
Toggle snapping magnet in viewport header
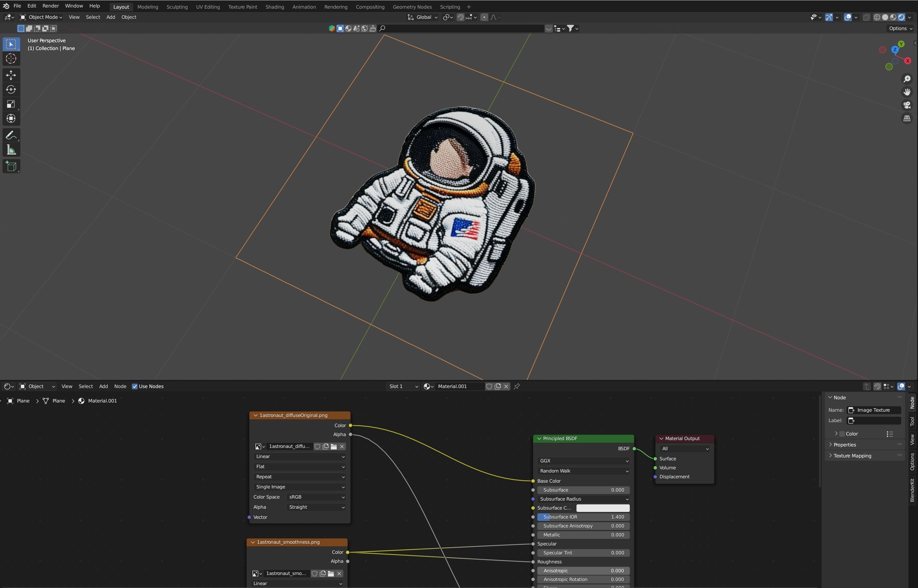pyautogui.click(x=460, y=17)
